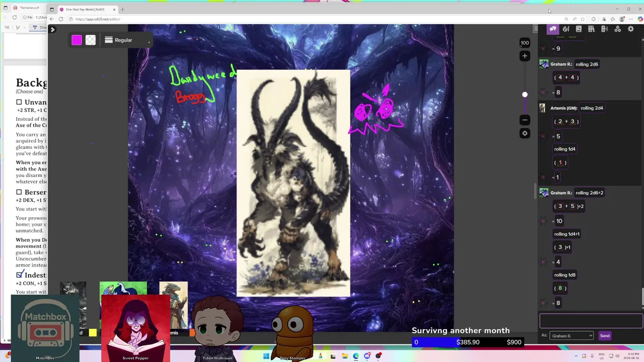Viewport: 644px width, 362px height.
Task: Show hidden system tray icons
Action: tap(576, 356)
